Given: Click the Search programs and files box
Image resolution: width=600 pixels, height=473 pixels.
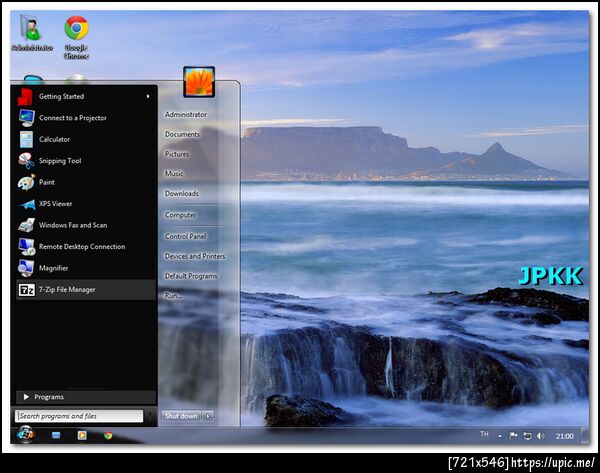Looking at the screenshot, I should coord(79,416).
